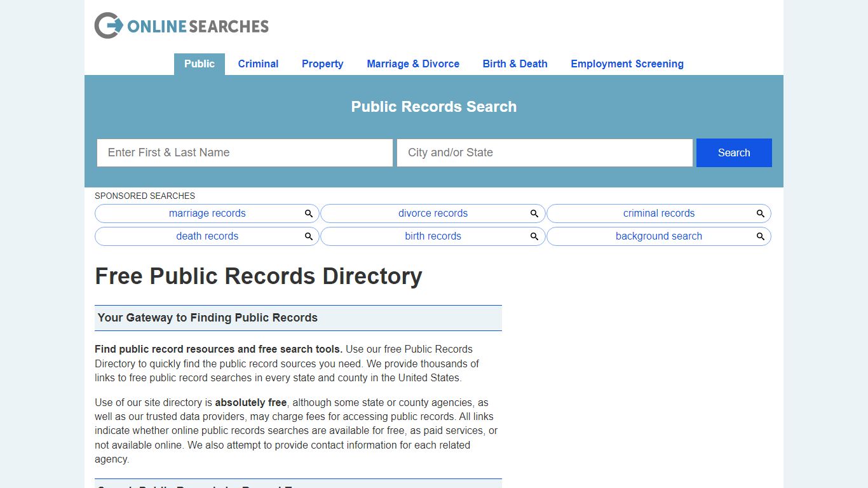Select the Employment Screening menu item
868x488 pixels.
627,64
